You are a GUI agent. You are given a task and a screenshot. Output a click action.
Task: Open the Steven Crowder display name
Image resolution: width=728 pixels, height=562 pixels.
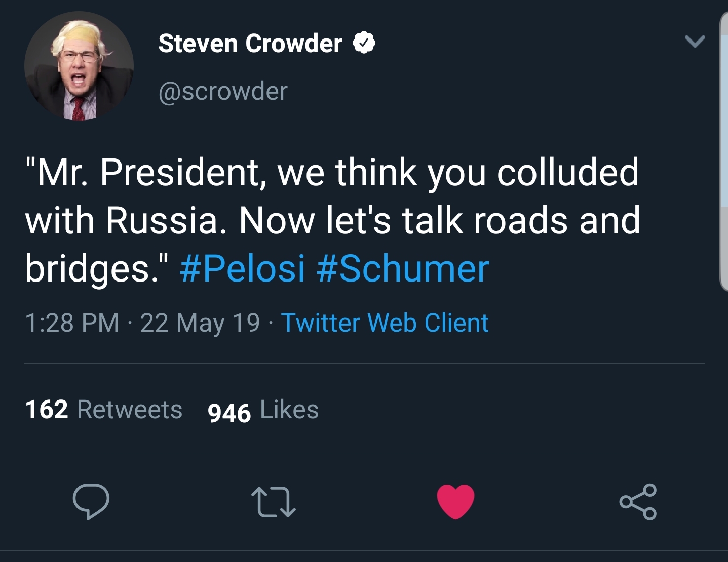tap(250, 43)
